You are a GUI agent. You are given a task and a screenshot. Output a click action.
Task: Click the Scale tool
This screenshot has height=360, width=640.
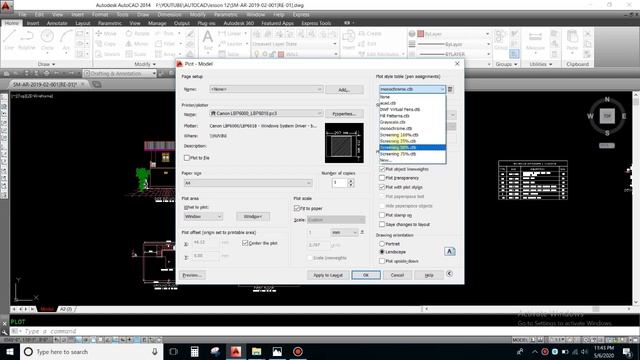point(136,54)
